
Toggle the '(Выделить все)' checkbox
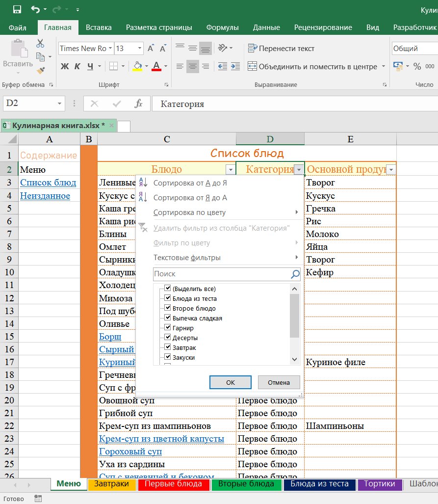168,288
